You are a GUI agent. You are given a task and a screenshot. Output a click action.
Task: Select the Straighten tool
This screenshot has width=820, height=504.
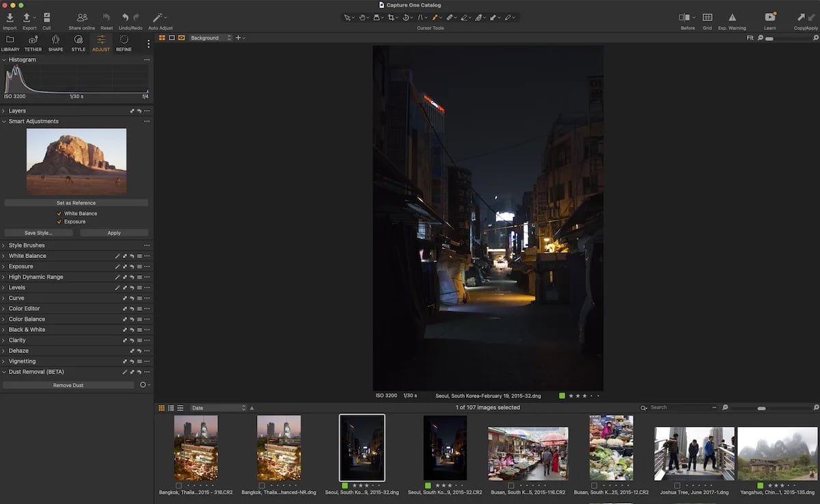tap(406, 17)
